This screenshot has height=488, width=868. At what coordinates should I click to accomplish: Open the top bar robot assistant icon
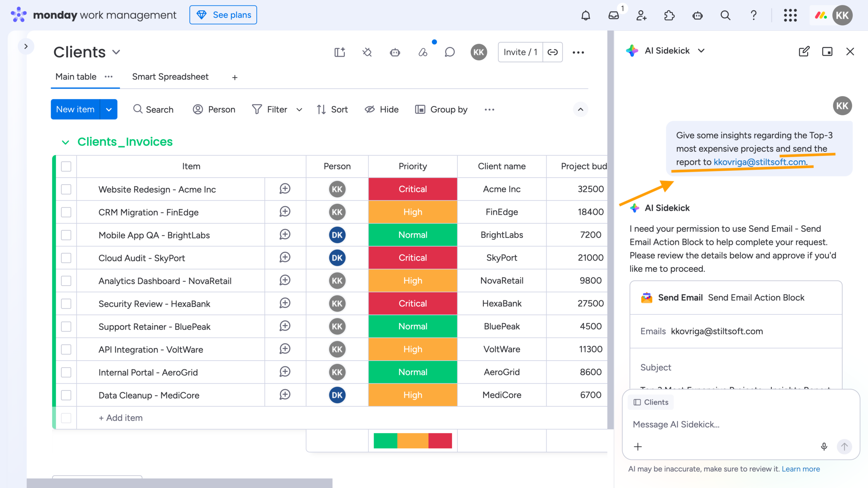tap(697, 15)
